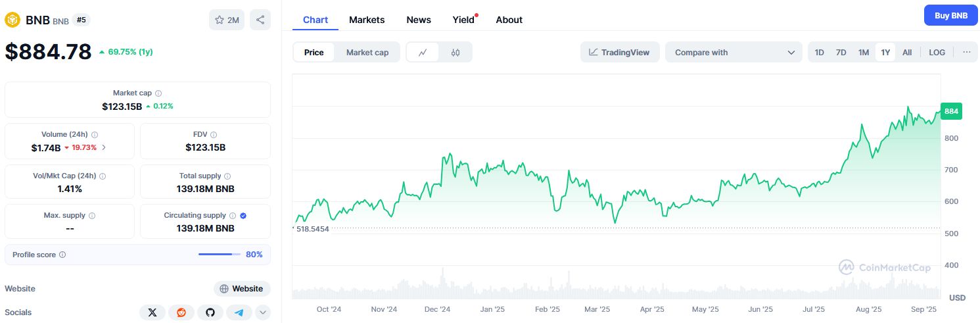Open Vol/Mkt Cap (24h) info icon
This screenshot has width=980, height=323.
pos(103,176)
